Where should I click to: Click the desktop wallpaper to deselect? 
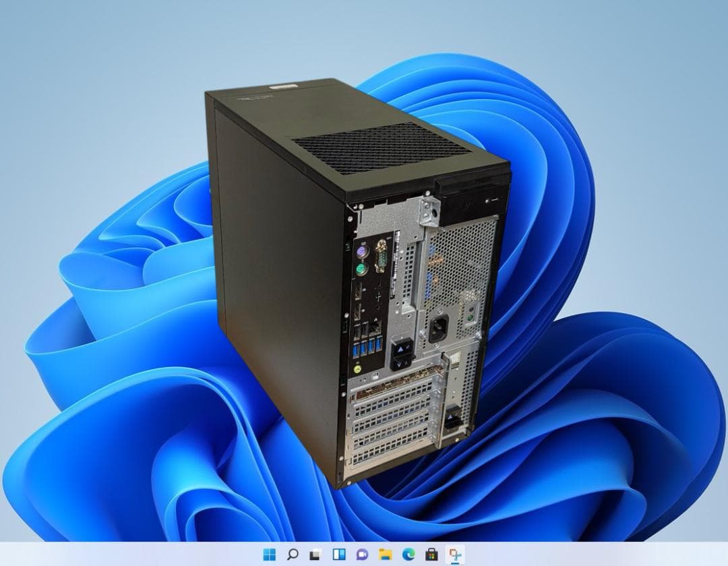point(101,270)
